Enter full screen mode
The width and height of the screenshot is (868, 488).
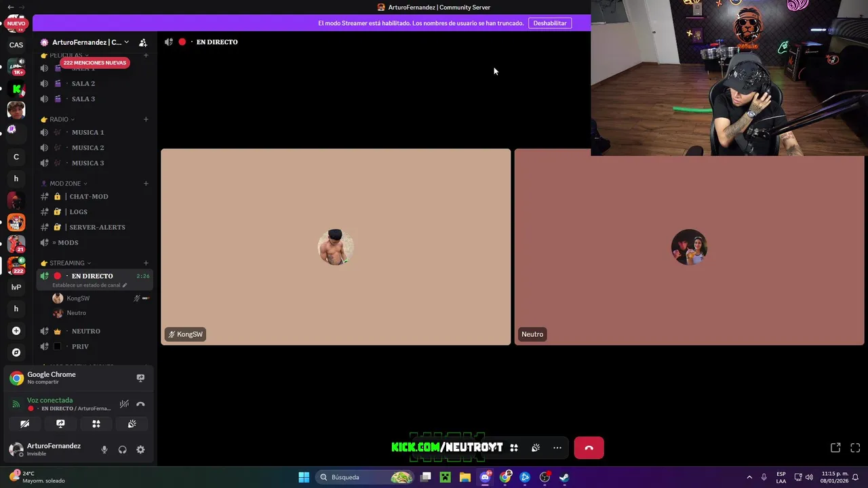coord(855,447)
